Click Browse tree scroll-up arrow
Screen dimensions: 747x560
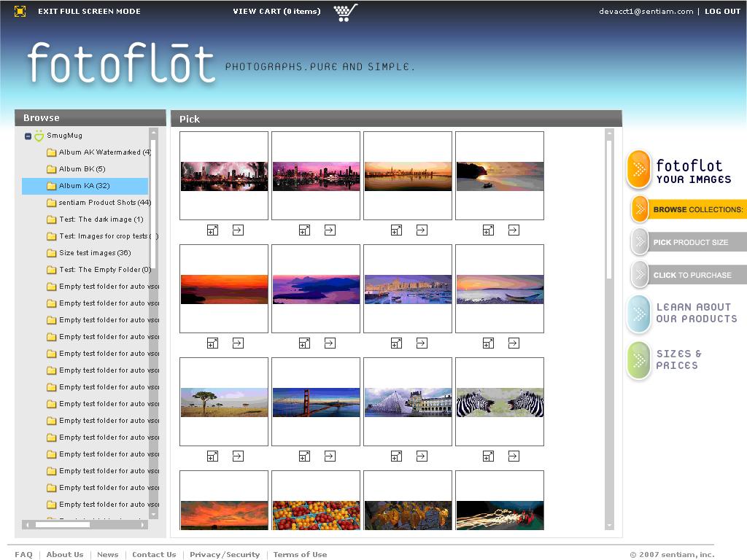(x=153, y=132)
